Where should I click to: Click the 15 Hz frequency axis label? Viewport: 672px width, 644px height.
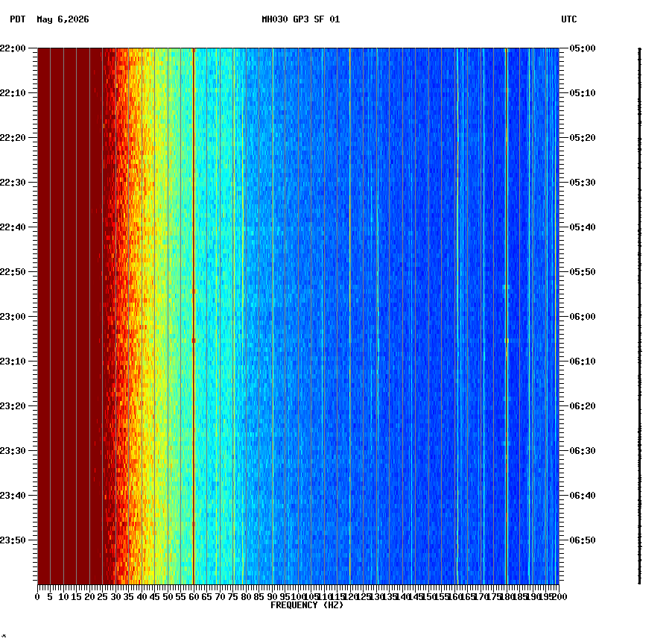[76, 596]
